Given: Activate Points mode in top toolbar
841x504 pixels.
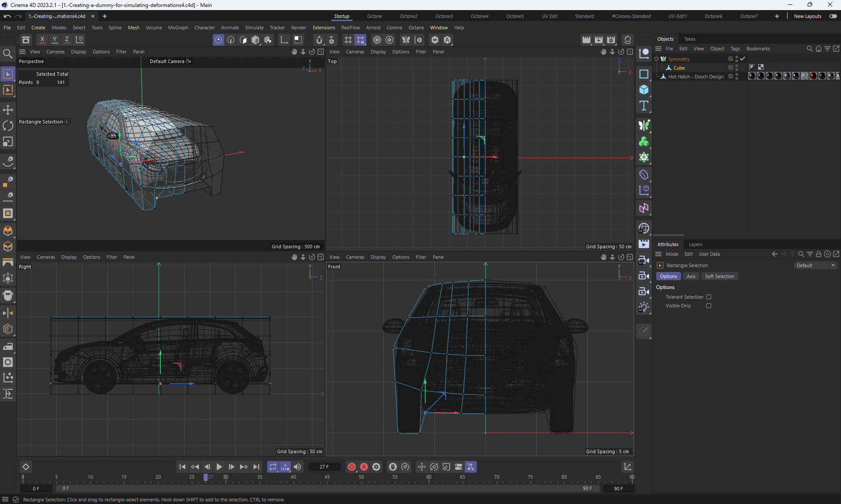Looking at the screenshot, I should pos(218,40).
